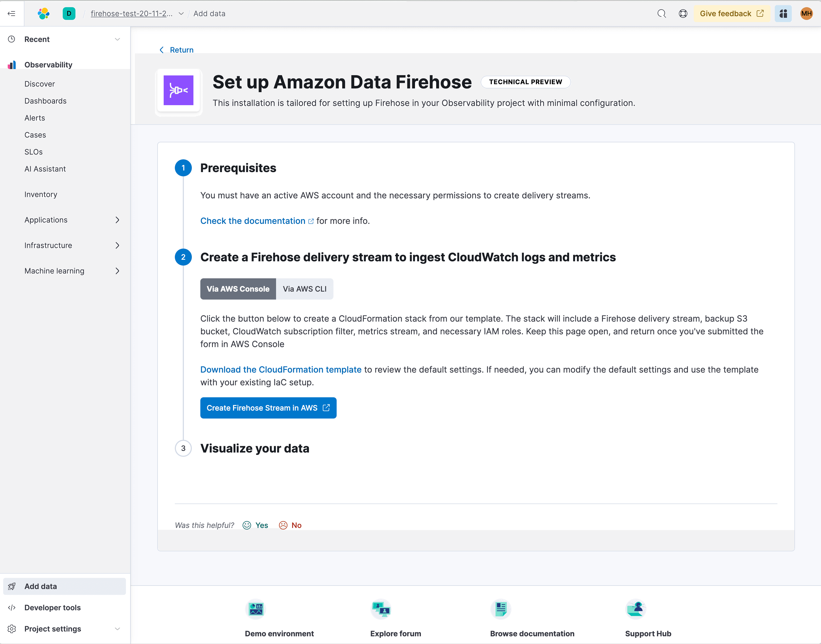Open the help lifebuoy icon
Screen dimensions: 821x644
pyautogui.click(x=683, y=14)
